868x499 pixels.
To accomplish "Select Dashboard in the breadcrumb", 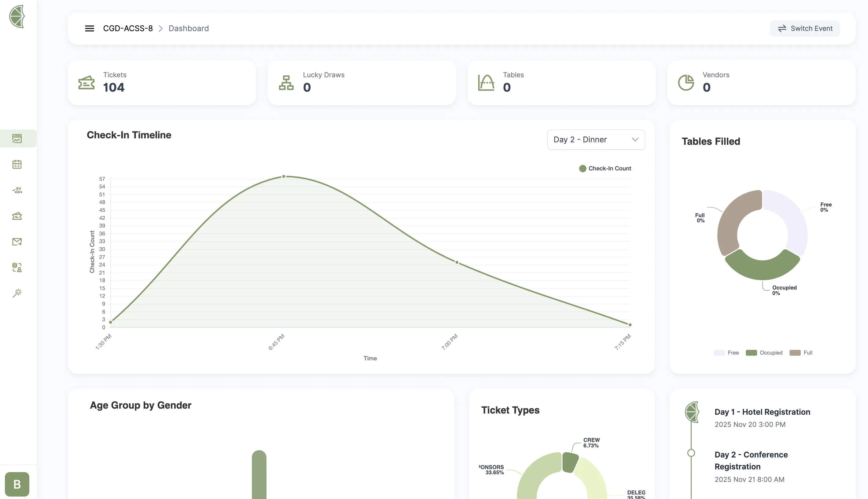I will pos(188,28).
